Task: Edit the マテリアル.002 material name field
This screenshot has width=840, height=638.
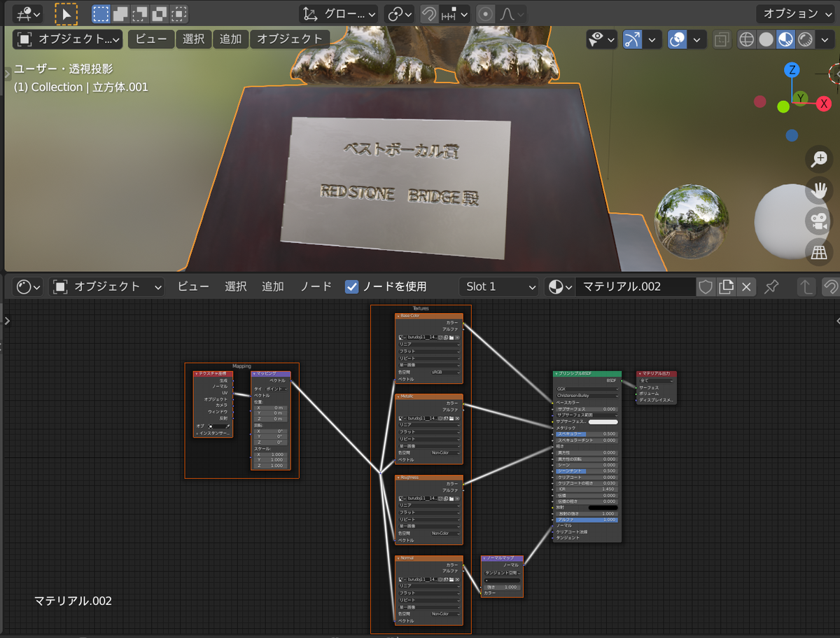Action: [636, 286]
